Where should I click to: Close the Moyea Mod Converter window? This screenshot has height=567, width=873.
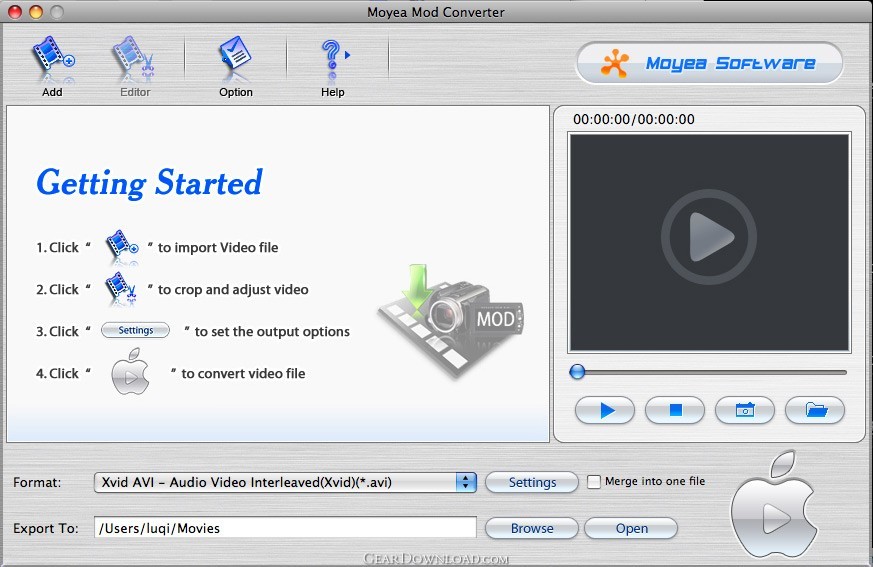tap(15, 12)
